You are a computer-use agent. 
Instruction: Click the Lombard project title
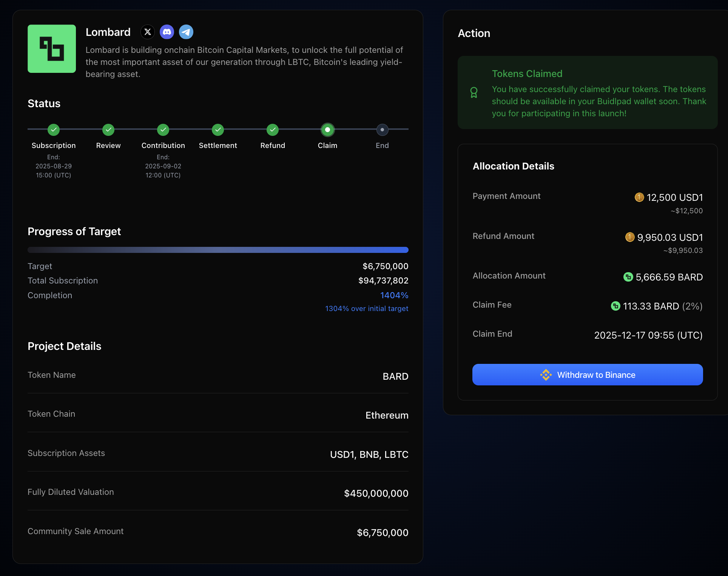tap(108, 32)
